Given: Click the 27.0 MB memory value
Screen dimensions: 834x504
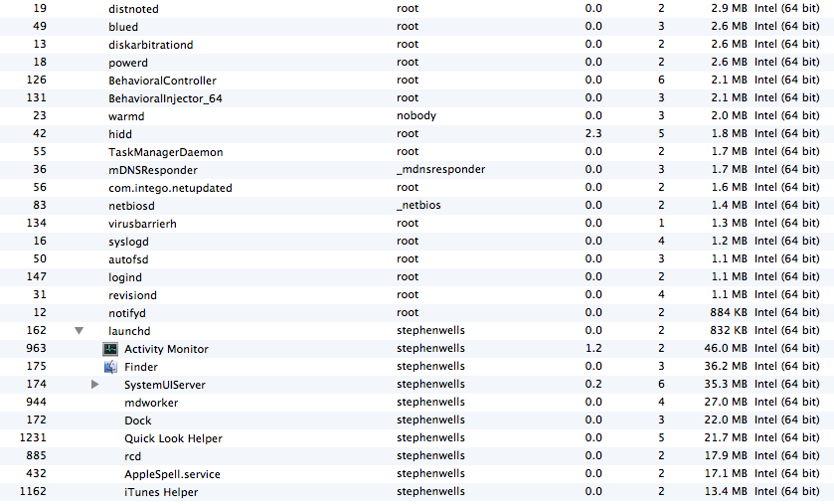Looking at the screenshot, I should [726, 402].
